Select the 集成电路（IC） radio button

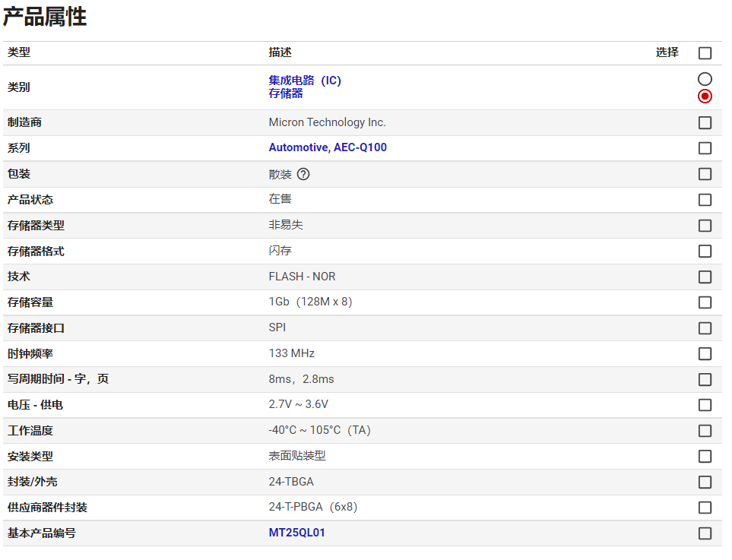tap(705, 79)
